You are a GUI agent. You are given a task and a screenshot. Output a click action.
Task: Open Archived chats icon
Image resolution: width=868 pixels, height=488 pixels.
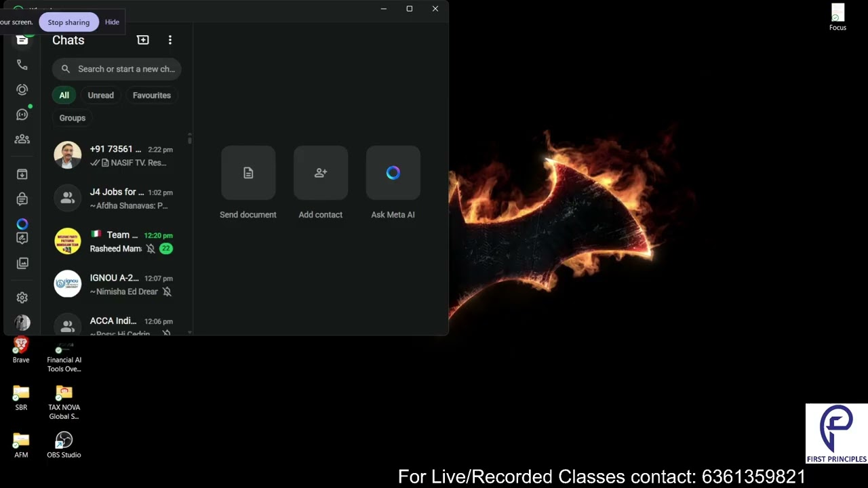click(22, 174)
